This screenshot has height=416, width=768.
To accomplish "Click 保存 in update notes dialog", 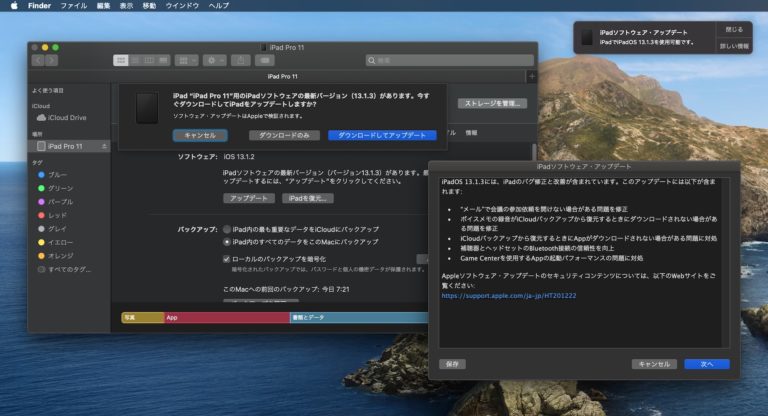I will 452,364.
